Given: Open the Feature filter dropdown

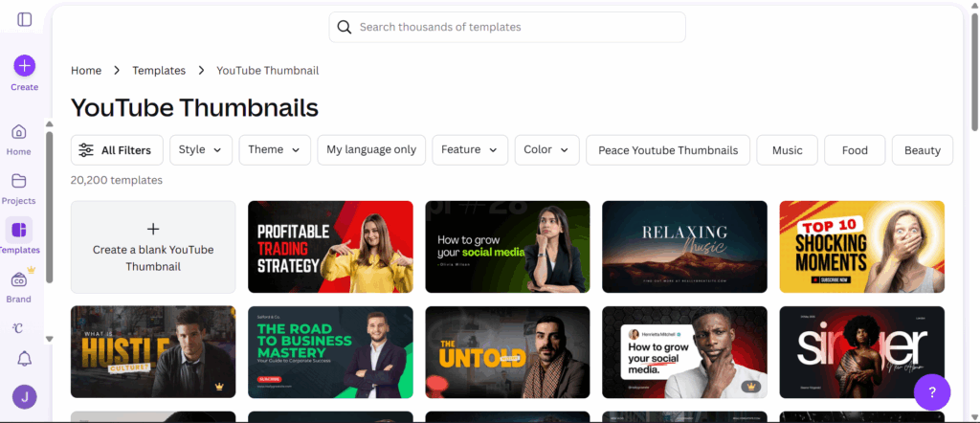Looking at the screenshot, I should click(470, 150).
